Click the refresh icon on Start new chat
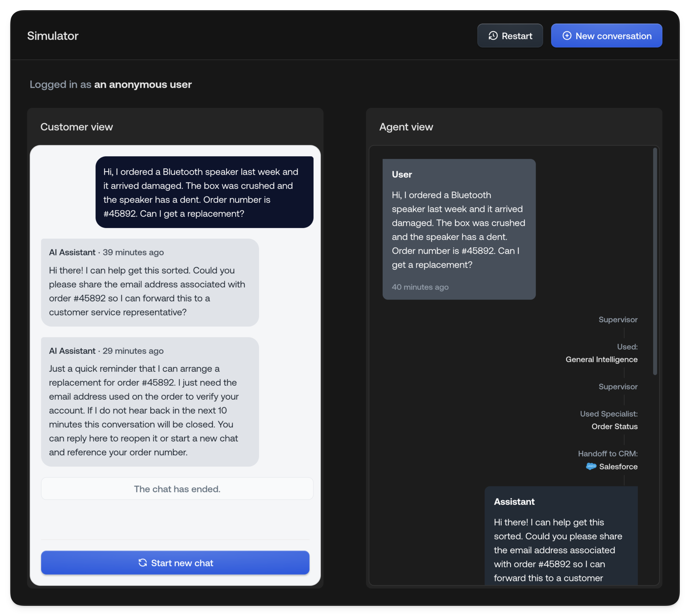Viewport: 690px width, 616px height. click(x=143, y=563)
